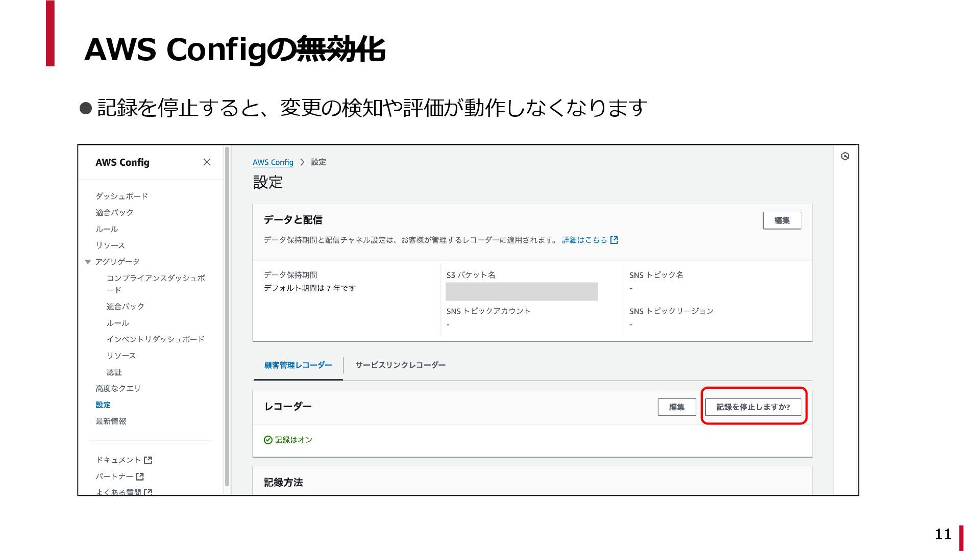Open ダッシュボード in the sidebar
Image resolution: width=980 pixels, height=551 pixels.
tap(121, 196)
